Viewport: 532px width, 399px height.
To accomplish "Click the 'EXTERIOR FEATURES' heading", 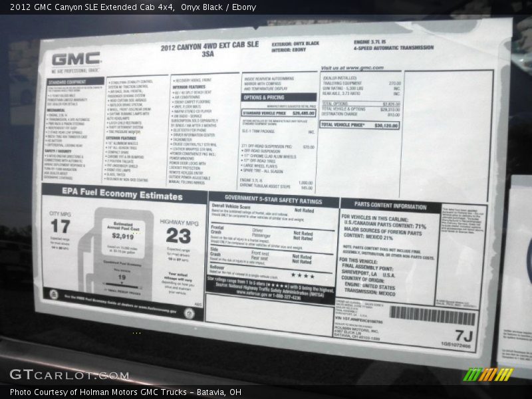I will click(121, 138).
